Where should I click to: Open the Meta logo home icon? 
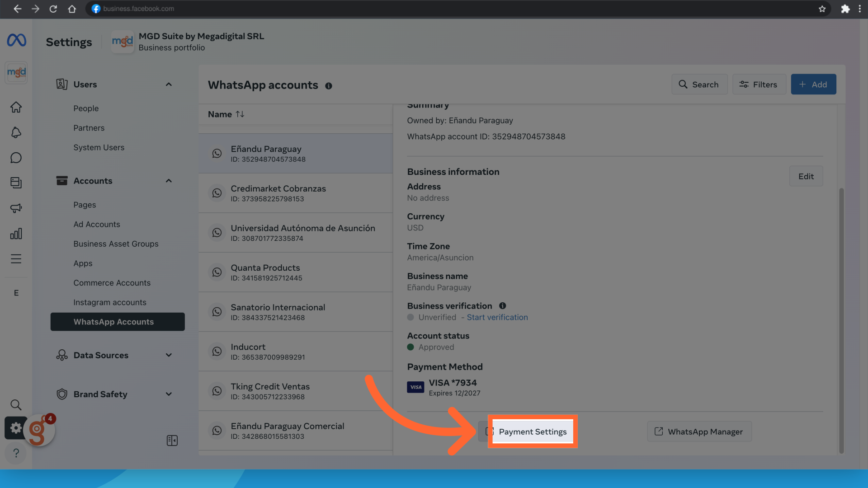(16, 40)
